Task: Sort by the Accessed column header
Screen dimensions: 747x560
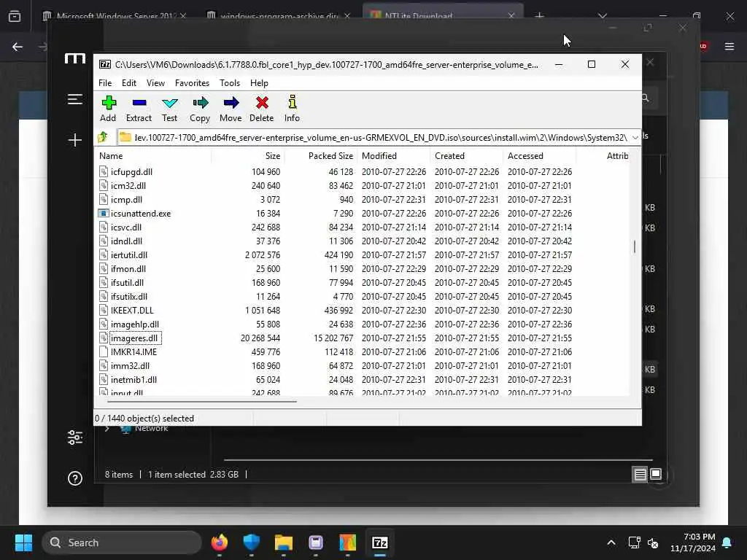Action: pos(539,156)
